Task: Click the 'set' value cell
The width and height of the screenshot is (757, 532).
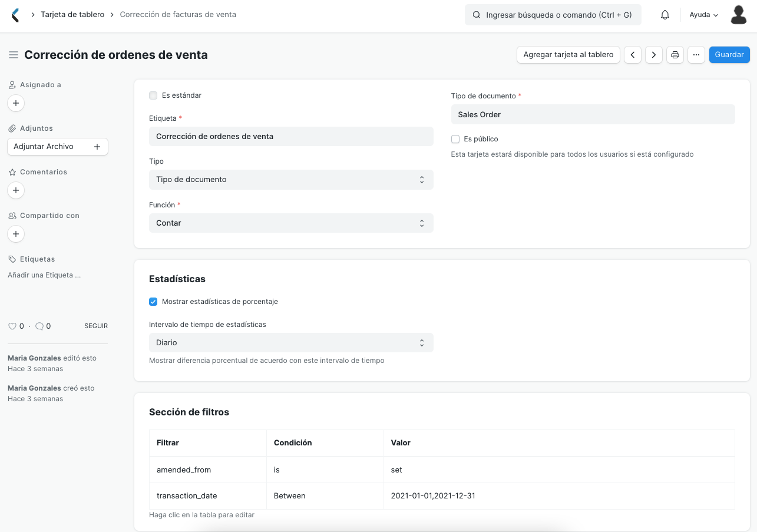Action: pyautogui.click(x=559, y=470)
